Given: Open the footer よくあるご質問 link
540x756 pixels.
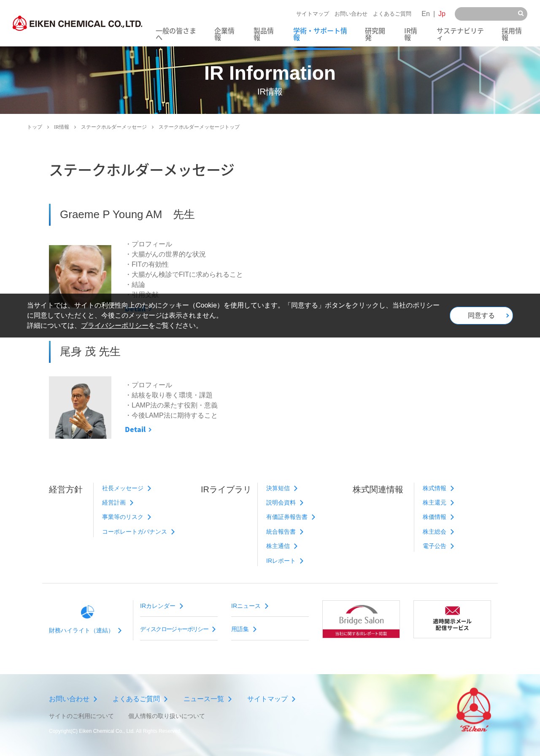Looking at the screenshot, I should click(x=140, y=699).
